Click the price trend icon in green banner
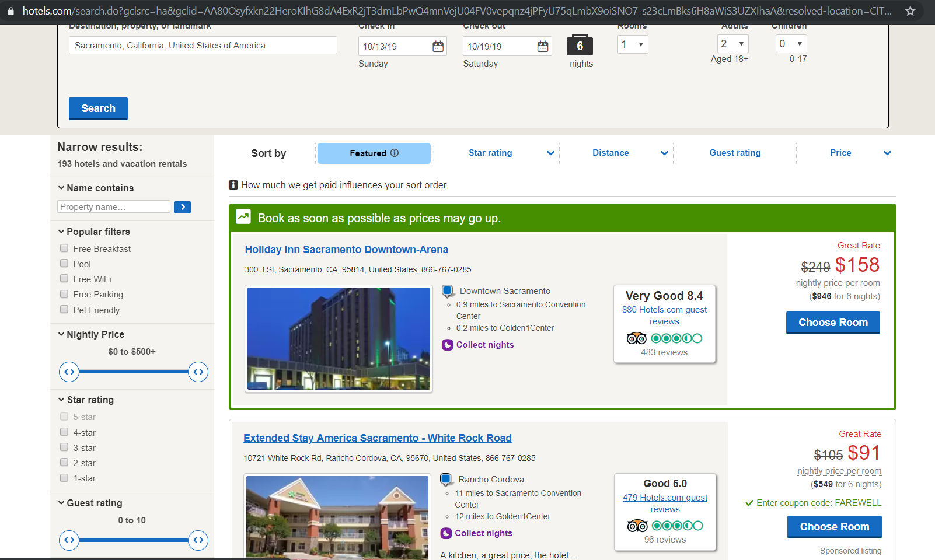The width and height of the screenshot is (935, 560). click(243, 217)
